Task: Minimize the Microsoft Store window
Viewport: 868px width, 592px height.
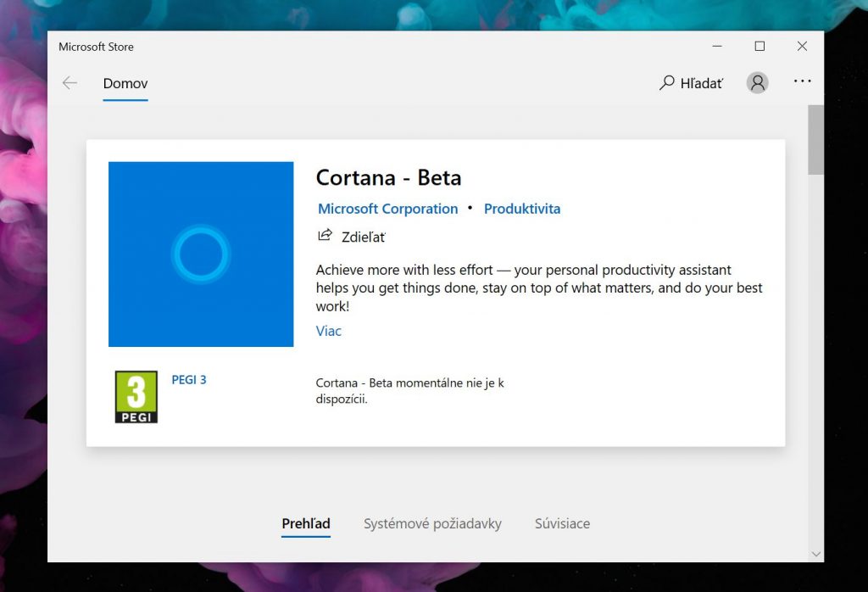Action: click(x=717, y=47)
